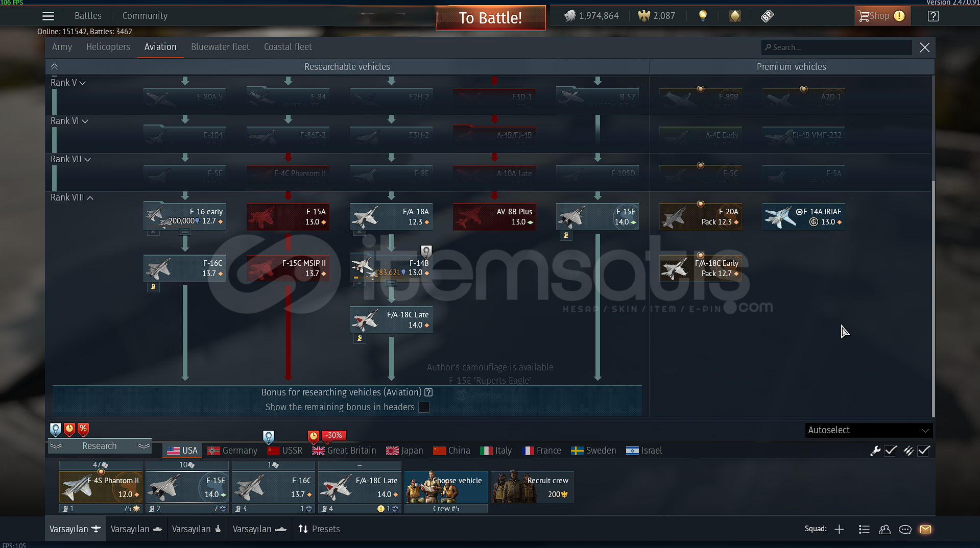
Task: Open the Community menu
Action: (x=145, y=16)
